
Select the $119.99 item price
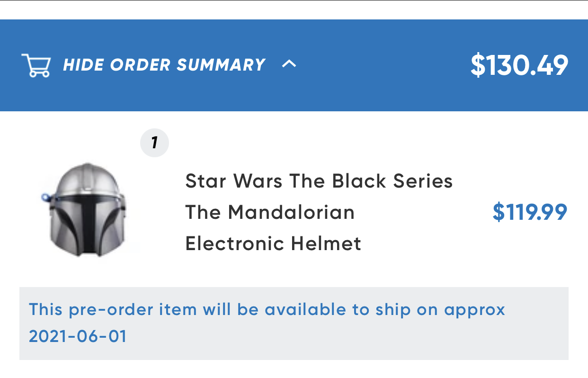[x=530, y=212]
